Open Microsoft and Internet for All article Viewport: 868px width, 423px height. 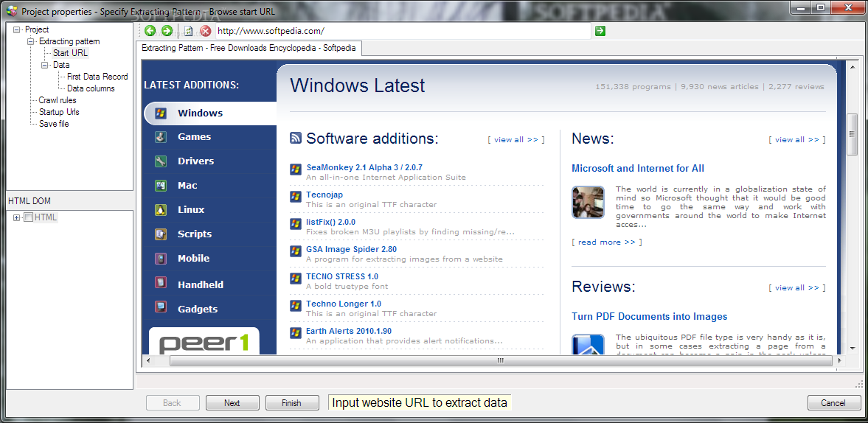(x=638, y=168)
